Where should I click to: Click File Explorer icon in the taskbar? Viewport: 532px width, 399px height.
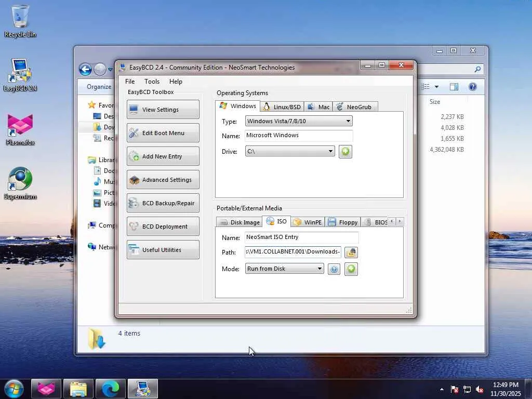click(78, 389)
